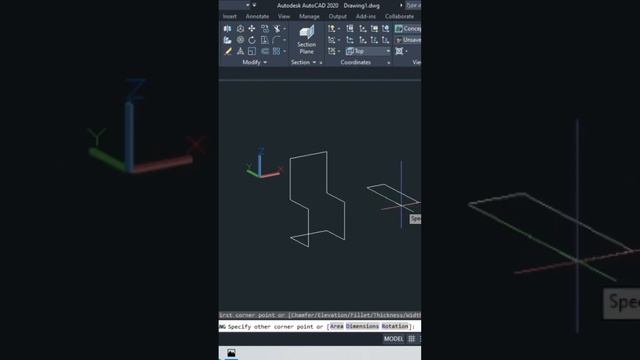This screenshot has height=360, width=640.
Task: Select the Copy tool in Modify panel
Action: pyautogui.click(x=265, y=29)
